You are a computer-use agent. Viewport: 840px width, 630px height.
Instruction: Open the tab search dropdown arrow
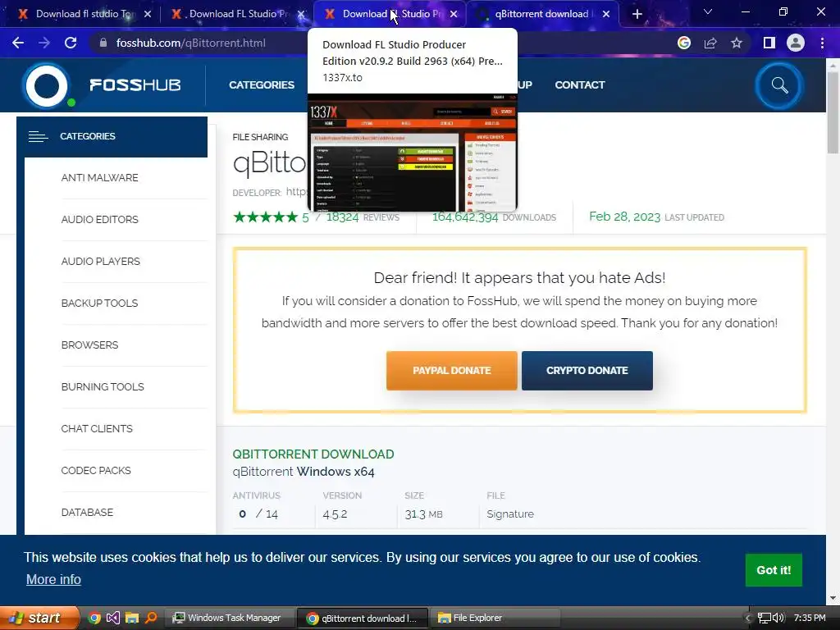point(708,11)
